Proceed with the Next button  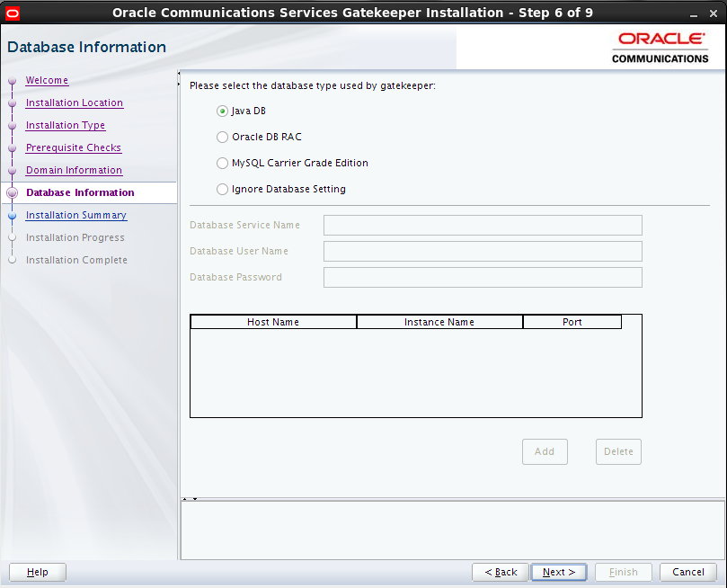coord(559,572)
